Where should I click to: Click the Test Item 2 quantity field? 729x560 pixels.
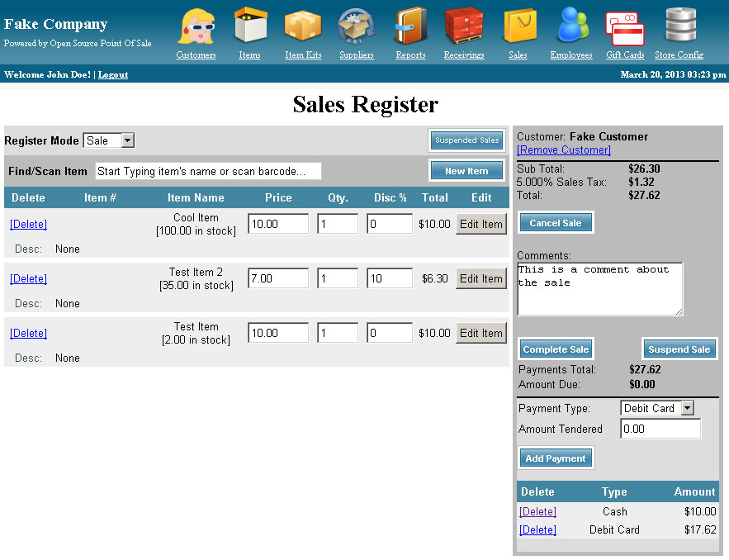pyautogui.click(x=338, y=278)
